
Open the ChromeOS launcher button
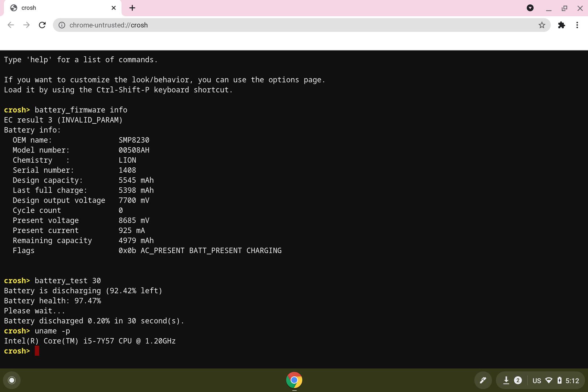12,380
